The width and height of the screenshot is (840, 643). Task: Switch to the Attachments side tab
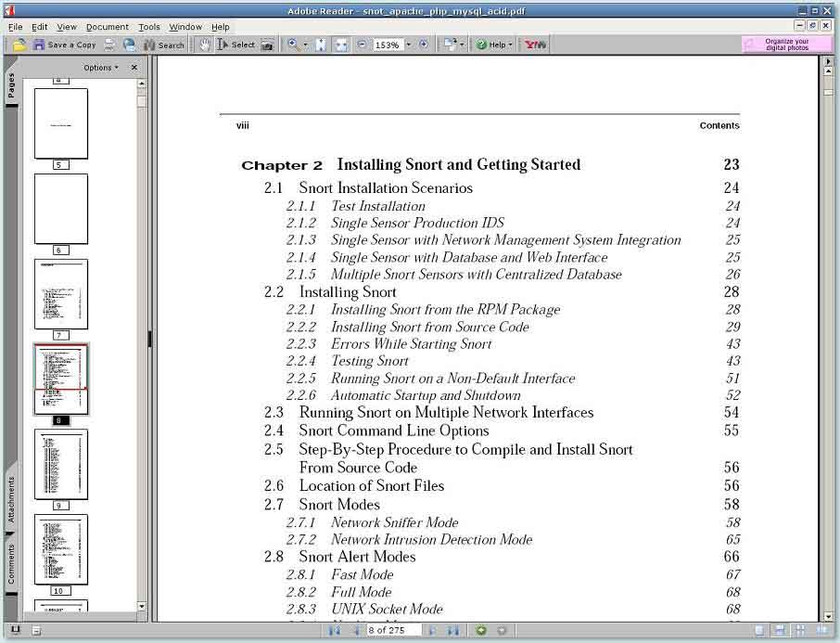[12, 501]
